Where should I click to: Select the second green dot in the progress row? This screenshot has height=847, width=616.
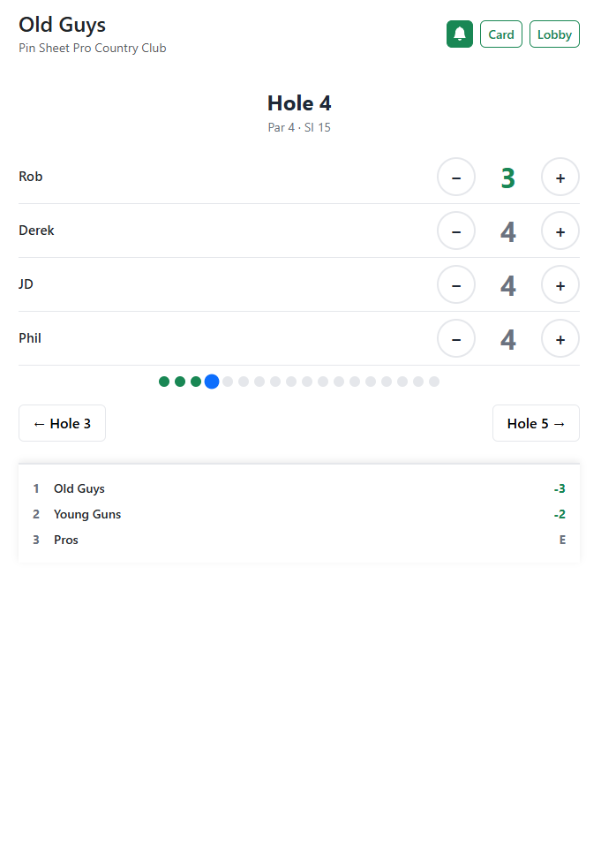click(x=180, y=381)
